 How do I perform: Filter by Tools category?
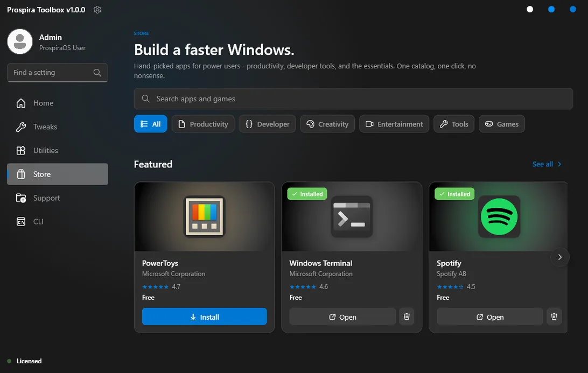click(454, 124)
